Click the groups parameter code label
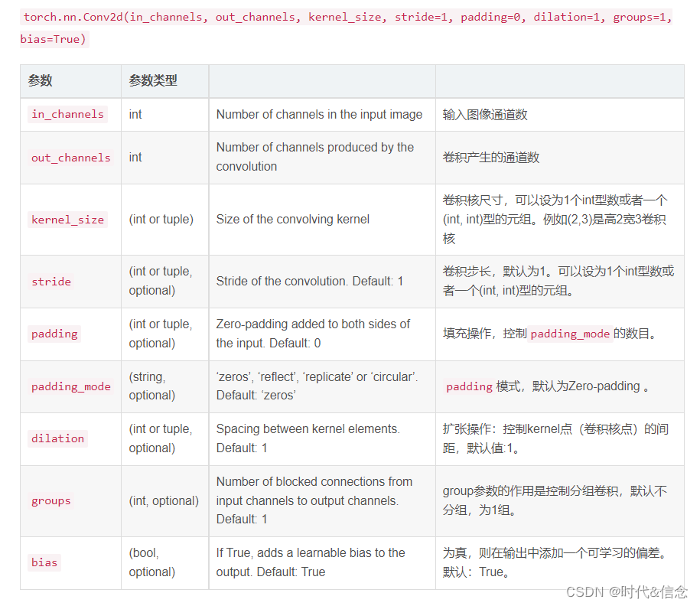This screenshot has width=700, height=606. [51, 500]
